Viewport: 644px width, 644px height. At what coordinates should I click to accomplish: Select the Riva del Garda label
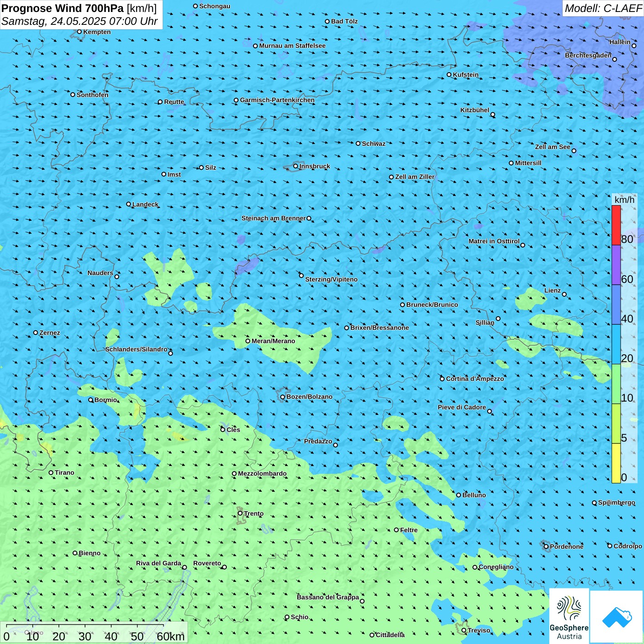(x=159, y=563)
